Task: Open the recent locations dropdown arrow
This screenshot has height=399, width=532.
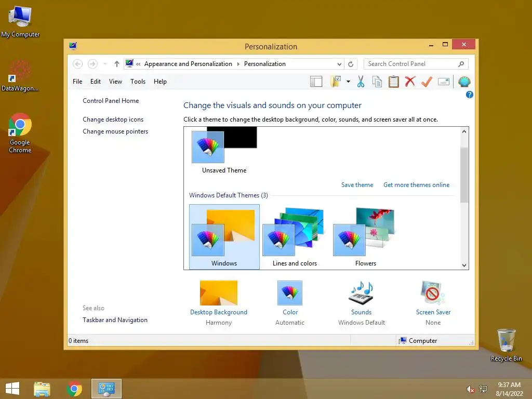Action: [105, 64]
